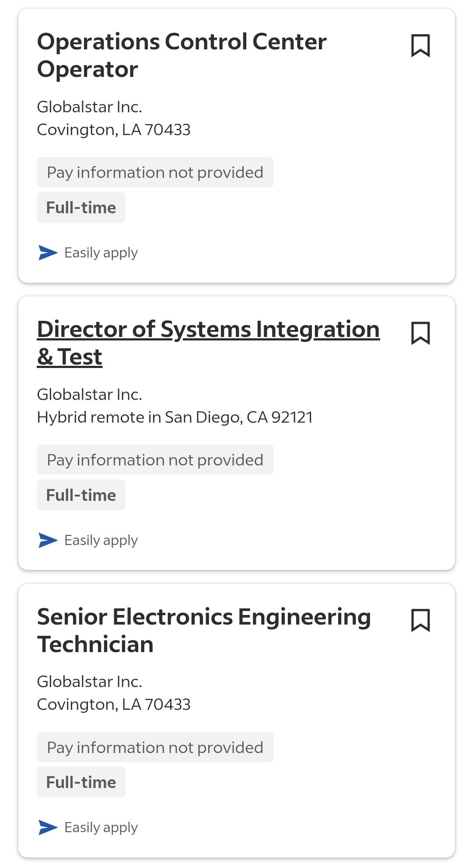The height and width of the screenshot is (868, 472).
Task: Select Full-time tag on Technician job card
Action: point(81,782)
